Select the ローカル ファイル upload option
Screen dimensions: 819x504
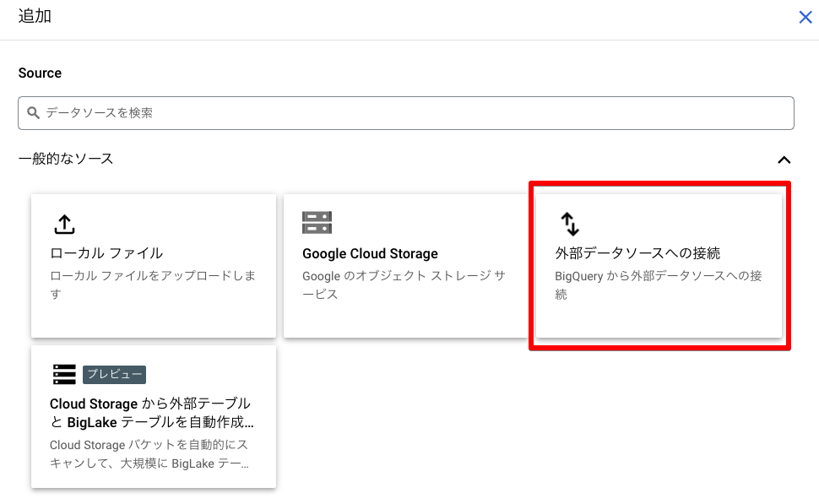(153, 264)
